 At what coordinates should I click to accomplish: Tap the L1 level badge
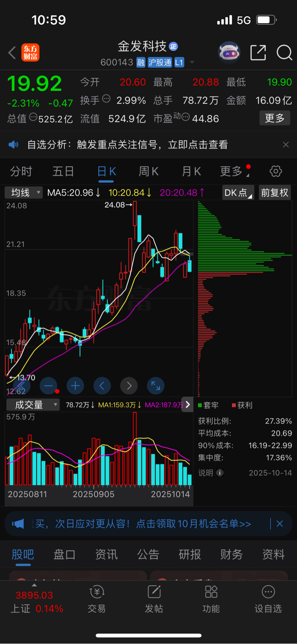(179, 62)
